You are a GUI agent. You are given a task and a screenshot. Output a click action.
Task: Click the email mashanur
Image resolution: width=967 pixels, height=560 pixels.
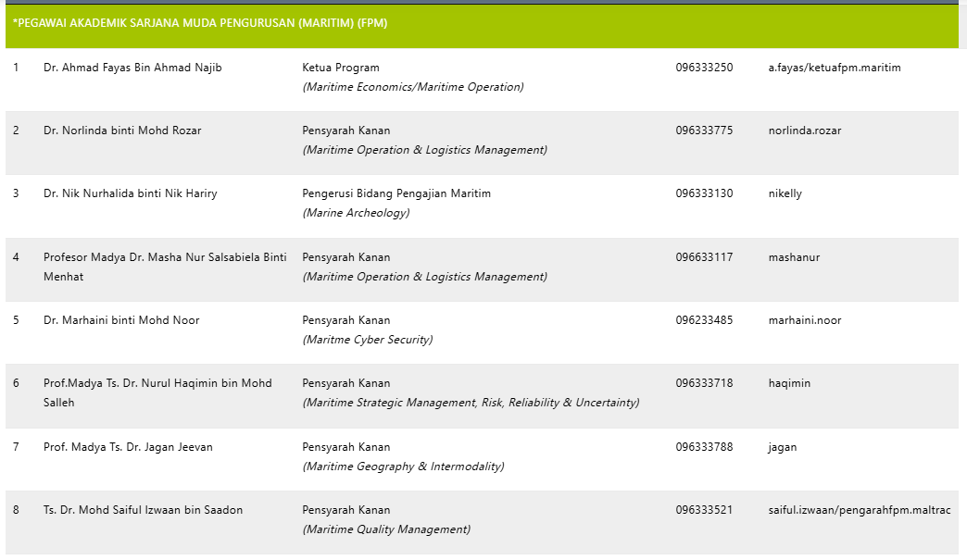[794, 257]
